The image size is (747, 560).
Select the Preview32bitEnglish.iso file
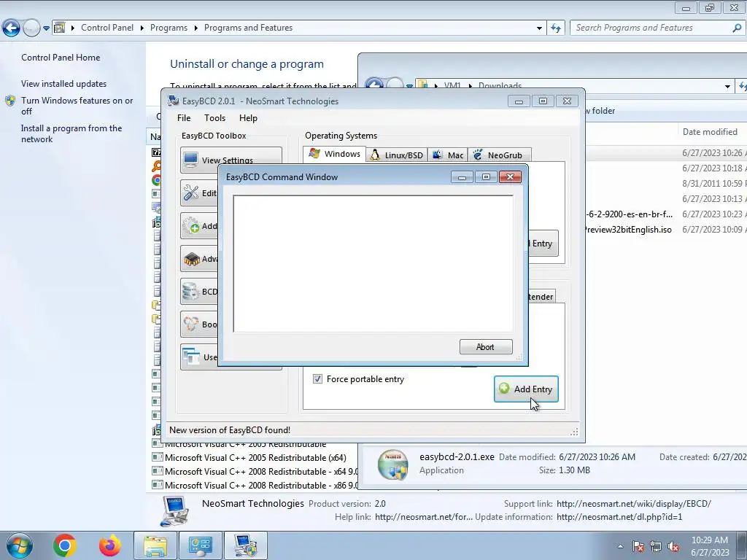pos(628,230)
